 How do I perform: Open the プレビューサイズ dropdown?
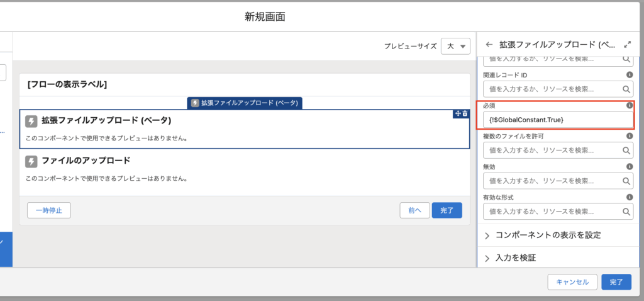[456, 46]
